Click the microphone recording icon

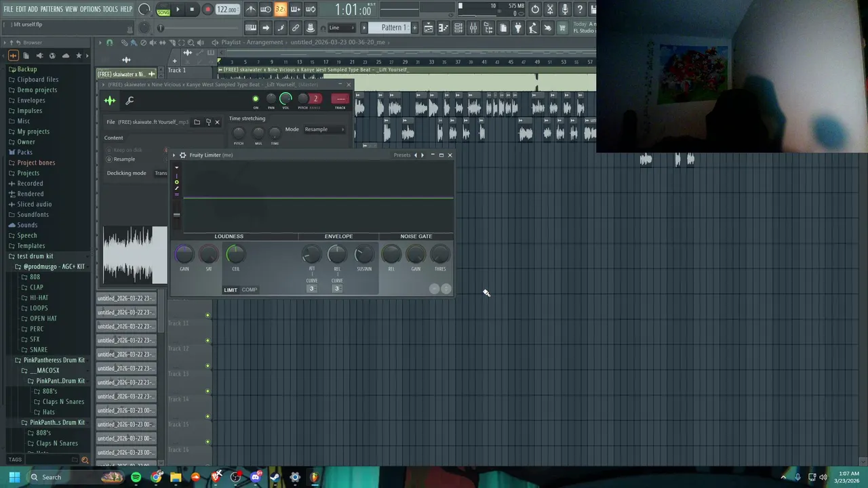[565, 9]
